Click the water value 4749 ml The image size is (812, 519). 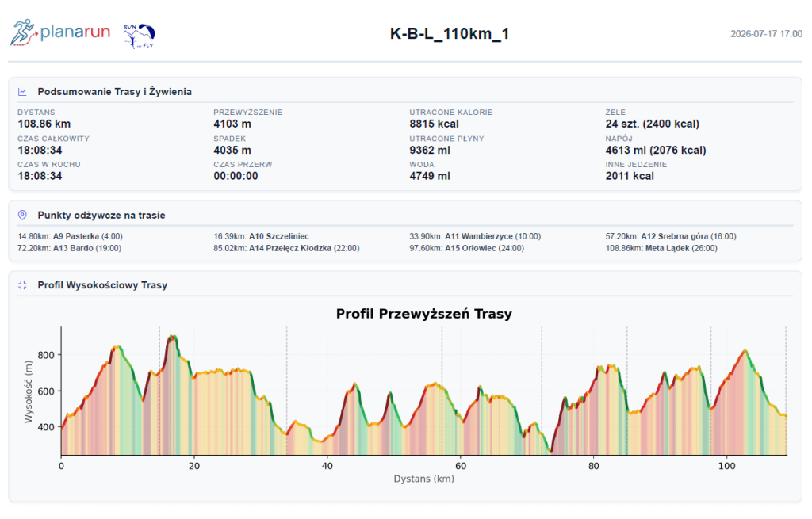point(430,176)
